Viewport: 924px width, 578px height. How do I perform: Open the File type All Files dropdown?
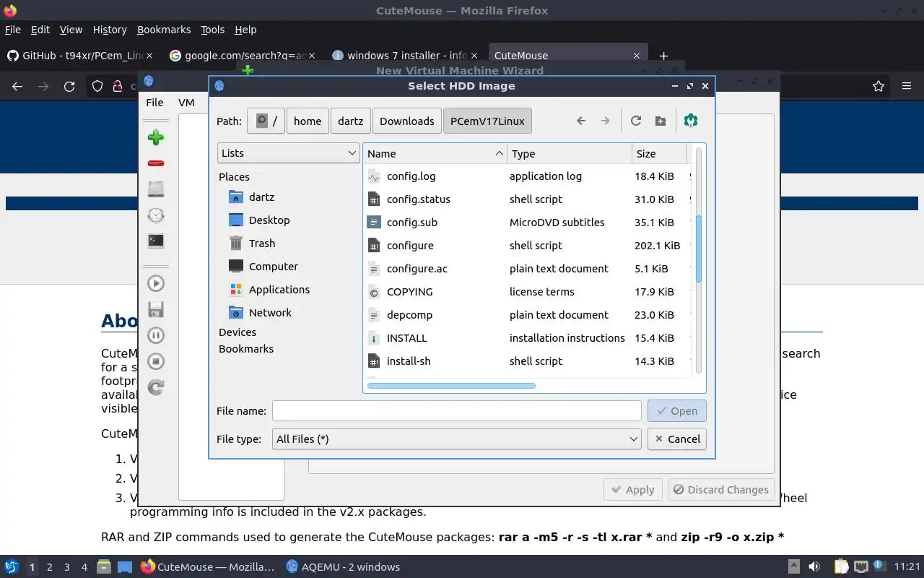[457, 439]
